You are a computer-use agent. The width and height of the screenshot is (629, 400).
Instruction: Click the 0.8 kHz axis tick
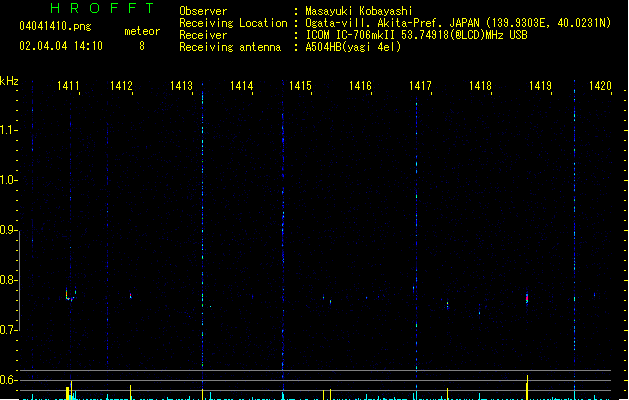8,280
